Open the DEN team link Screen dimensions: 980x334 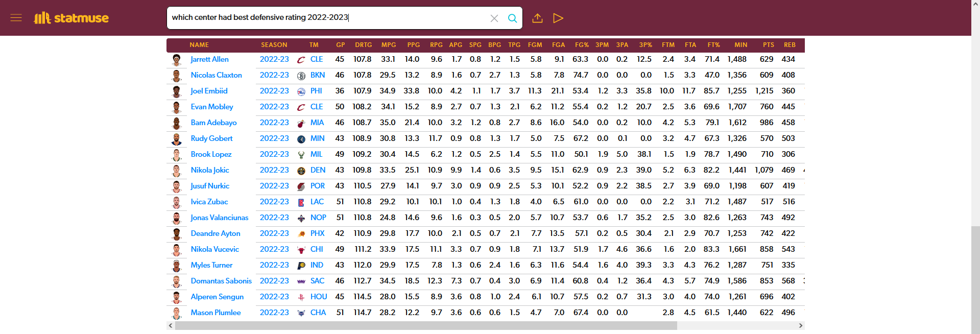(x=318, y=170)
